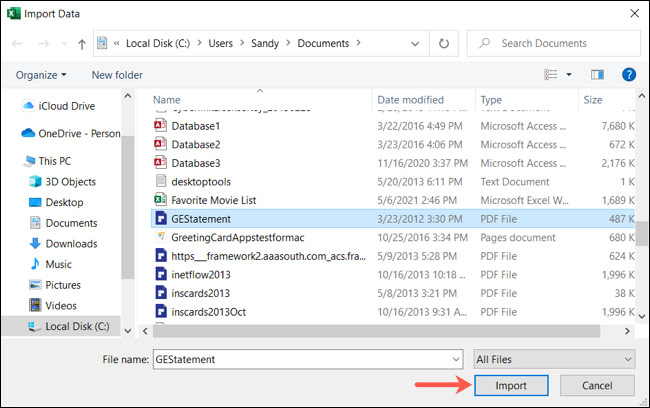The width and height of the screenshot is (650, 408).
Task: Open 3D Objects folder in sidebar
Action: coord(70,182)
